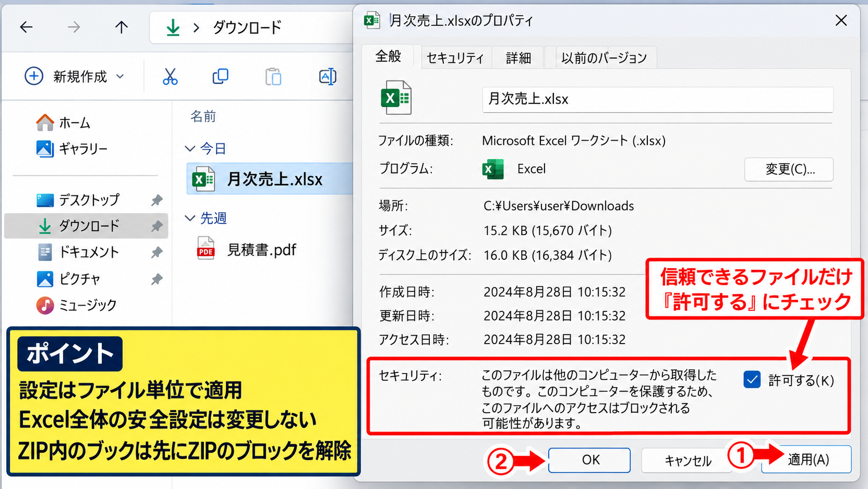Click the chevron before ダウンロード in address bar

pos(196,28)
